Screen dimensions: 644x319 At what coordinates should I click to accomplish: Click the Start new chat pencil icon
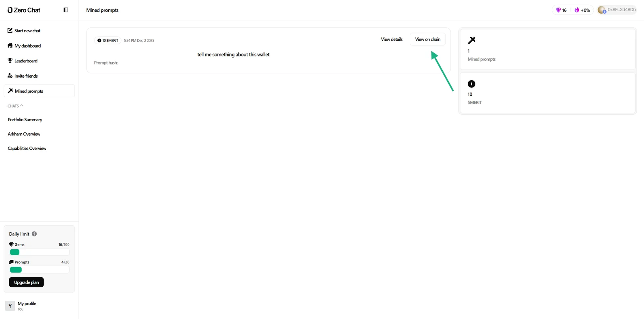tap(10, 30)
